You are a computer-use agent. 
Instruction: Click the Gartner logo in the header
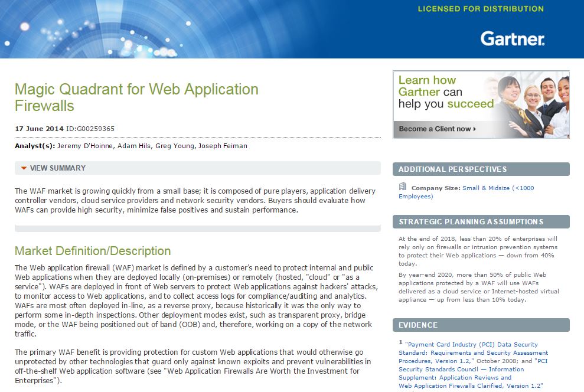pyautogui.click(x=512, y=39)
